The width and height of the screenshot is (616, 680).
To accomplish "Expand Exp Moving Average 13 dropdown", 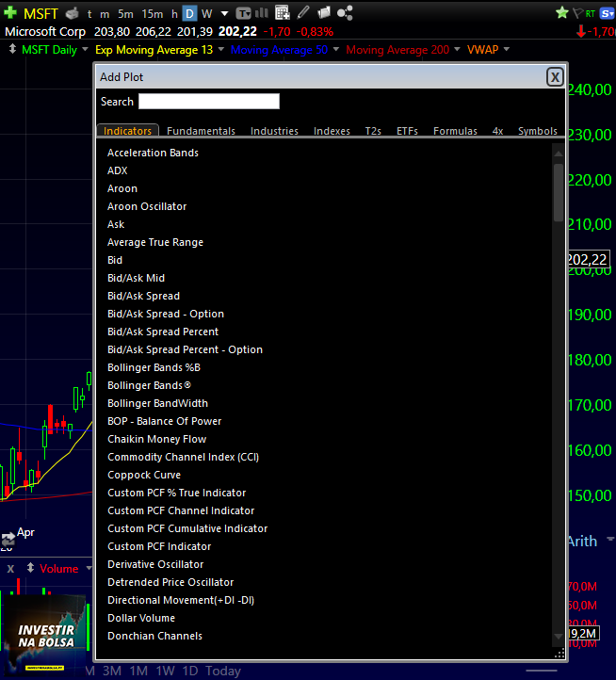I will pyautogui.click(x=221, y=49).
